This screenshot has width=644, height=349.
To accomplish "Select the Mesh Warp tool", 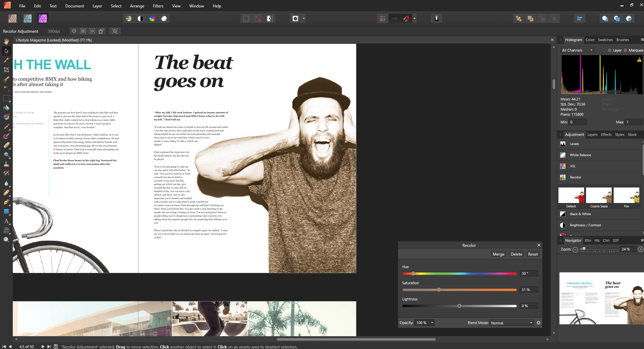I will pos(6,230).
